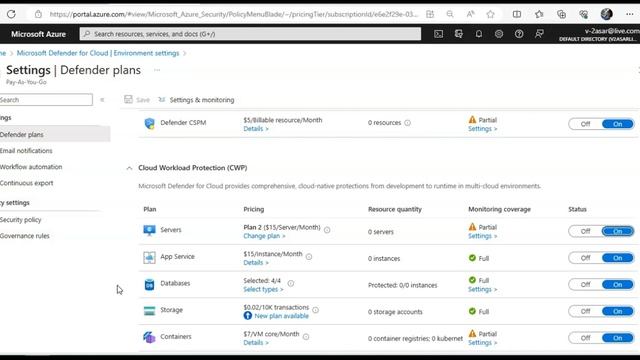The height and width of the screenshot is (360, 640).
Task: Open account menu v-2asar@live.com
Action: pos(599,34)
